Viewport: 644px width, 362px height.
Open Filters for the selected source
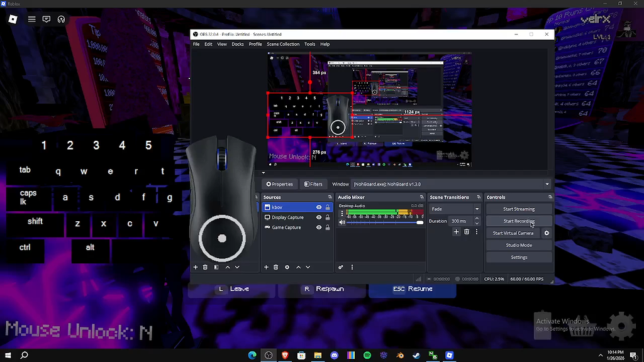point(313,184)
